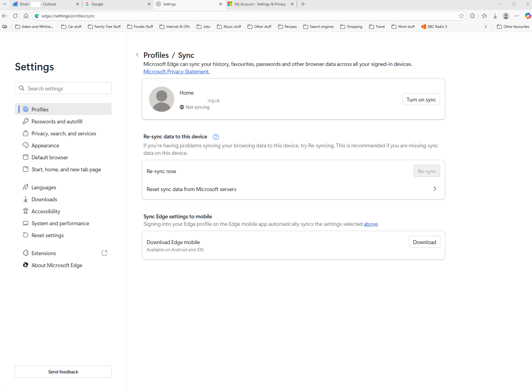Viewport: 532px width, 392px height.
Task: Close the Email - Outlook tab
Action: click(x=78, y=4)
